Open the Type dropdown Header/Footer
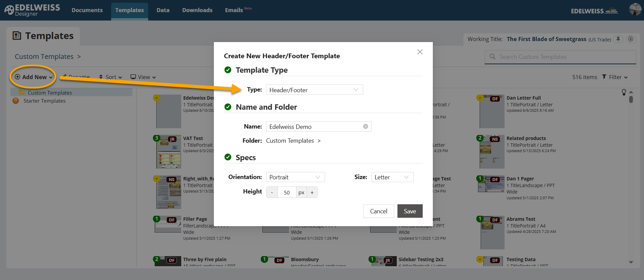This screenshot has height=280, width=644. tap(314, 90)
